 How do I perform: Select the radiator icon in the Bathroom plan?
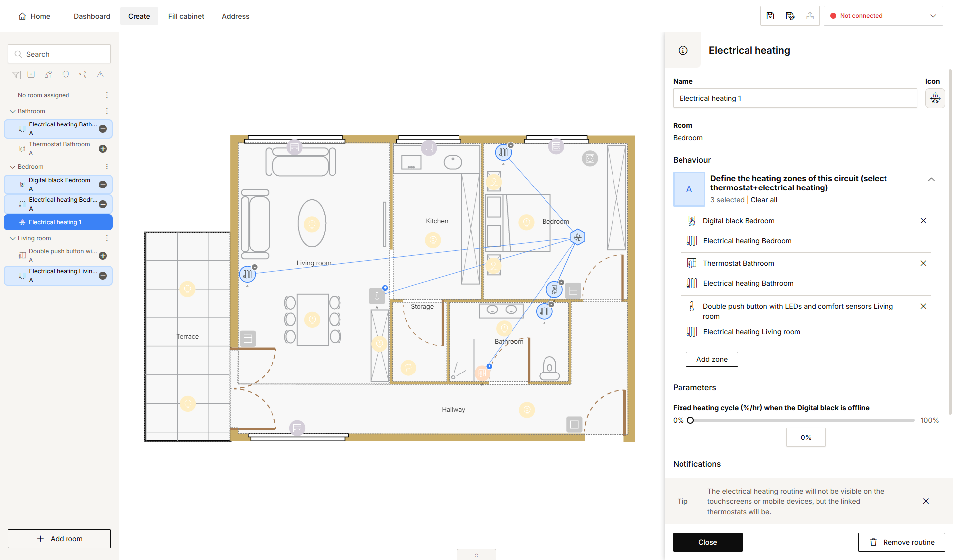545,311
